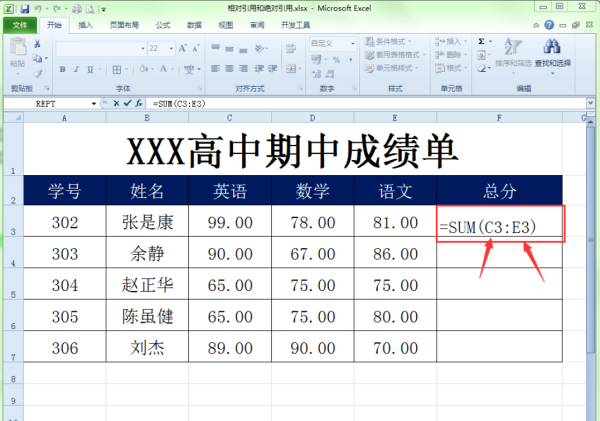This screenshot has height=421, width=600.
Task: Increase font size with larger A icon
Action: click(x=183, y=48)
